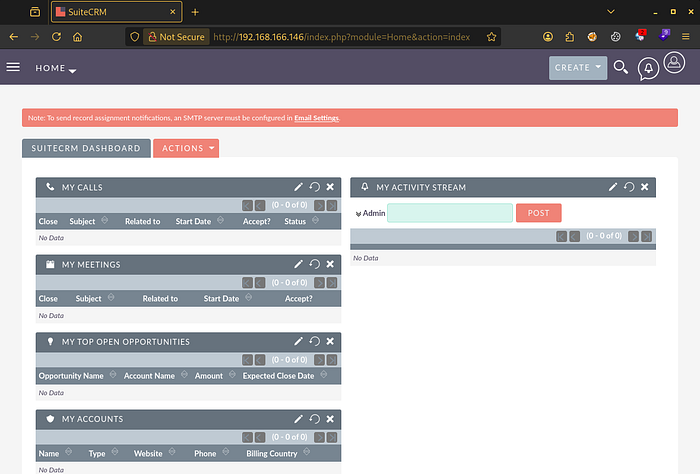Open the user profile avatar menu

tap(674, 62)
